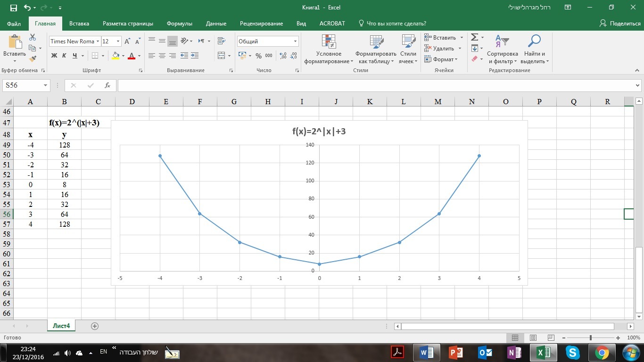Click the center text alignment icon
Screen dimensions: 644x362
tap(162, 56)
